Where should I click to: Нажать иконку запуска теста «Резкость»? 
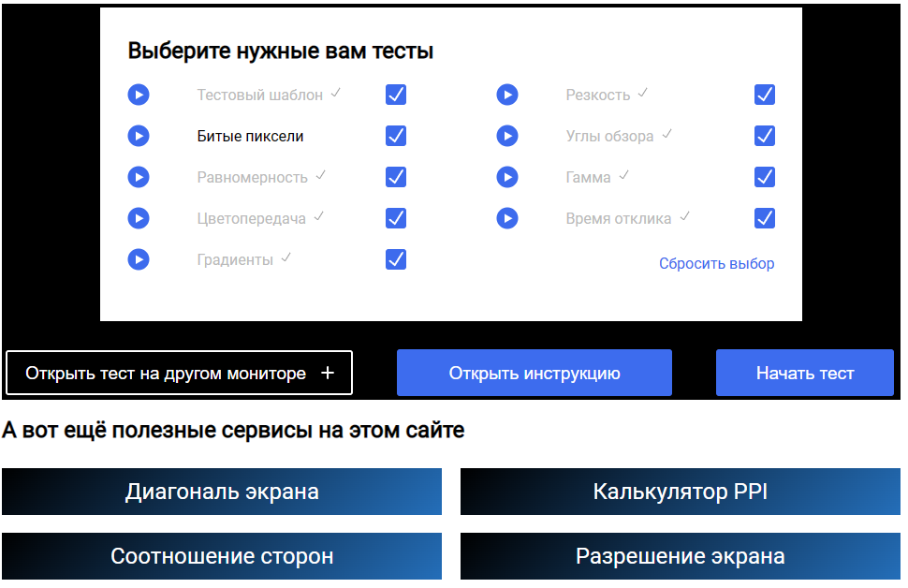click(506, 95)
